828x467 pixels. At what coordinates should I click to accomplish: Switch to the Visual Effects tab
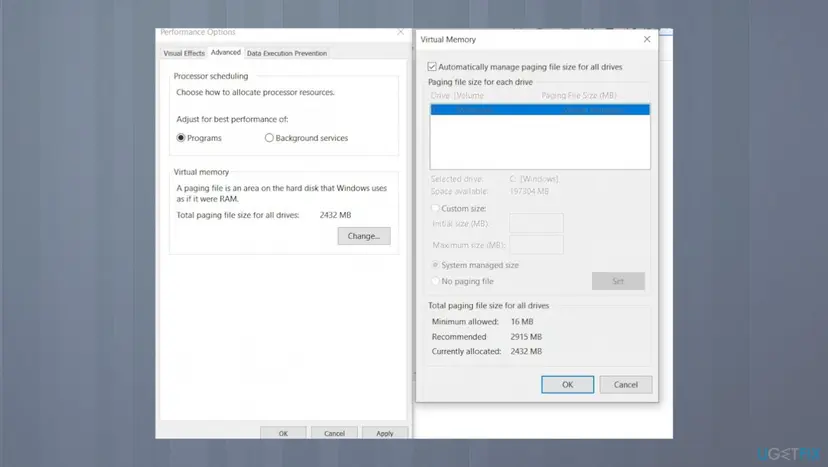[184, 53]
